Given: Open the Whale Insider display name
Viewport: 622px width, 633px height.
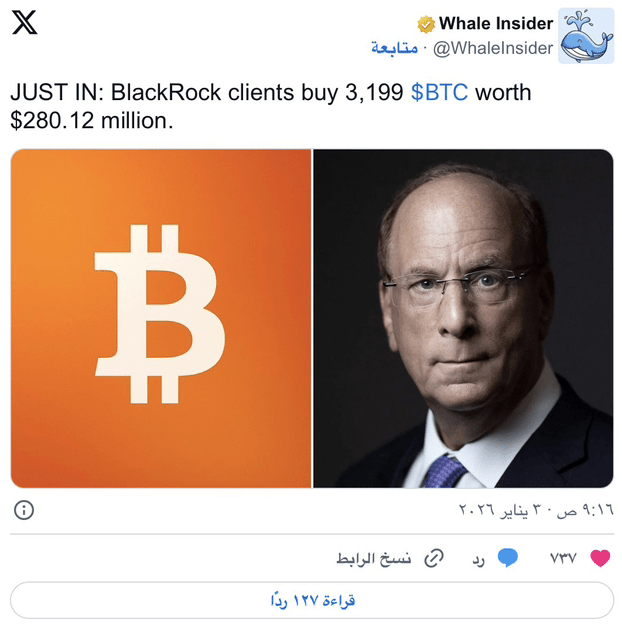Looking at the screenshot, I should point(496,23).
